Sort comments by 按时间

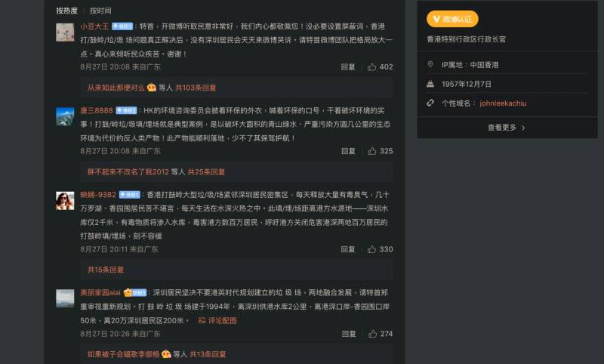click(100, 11)
